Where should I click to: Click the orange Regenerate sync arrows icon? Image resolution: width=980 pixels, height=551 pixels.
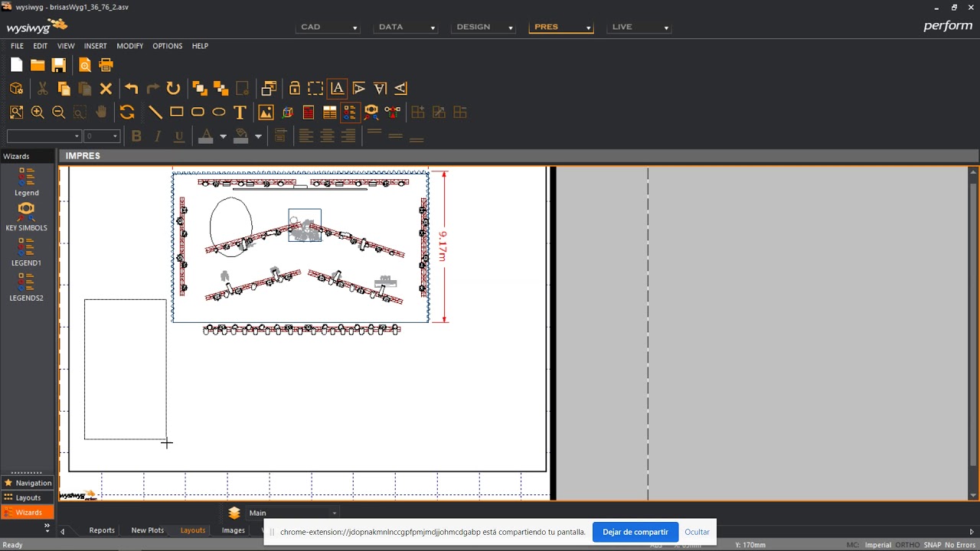tap(127, 112)
